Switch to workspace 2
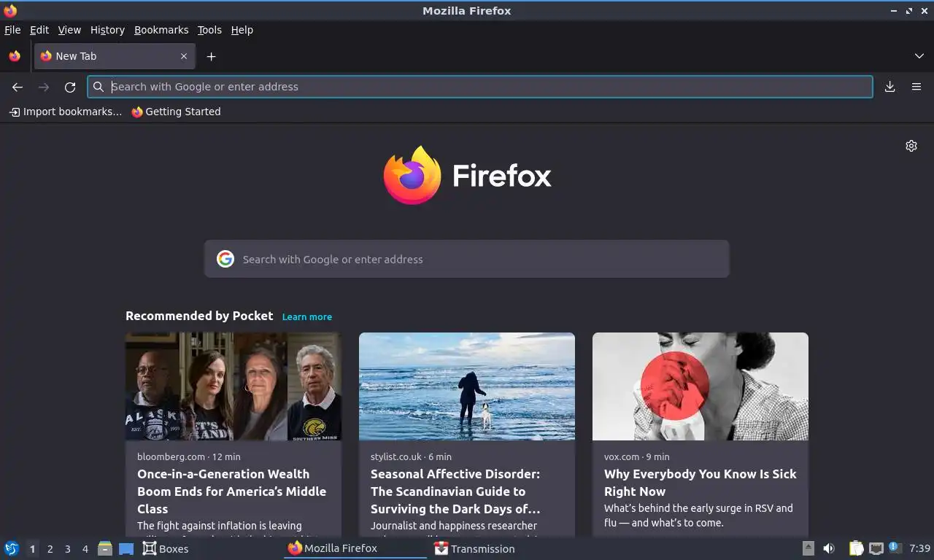Image resolution: width=934 pixels, height=560 pixels. pyautogui.click(x=50, y=549)
